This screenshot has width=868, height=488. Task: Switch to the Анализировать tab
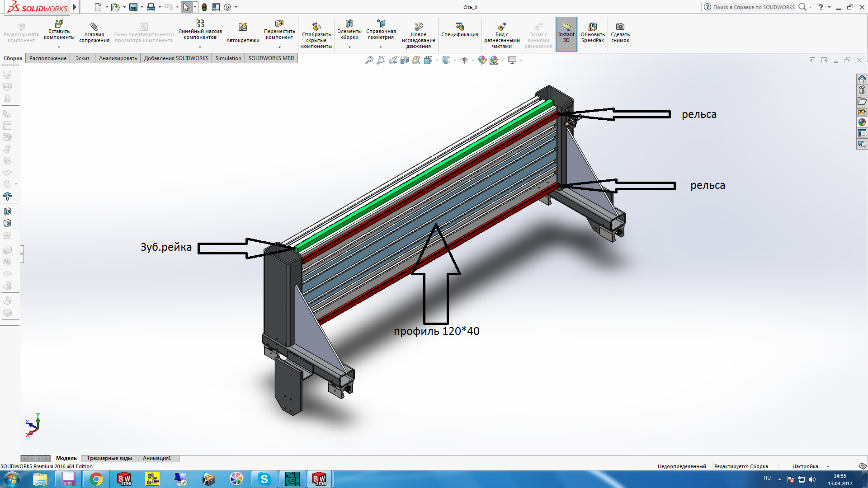point(118,58)
